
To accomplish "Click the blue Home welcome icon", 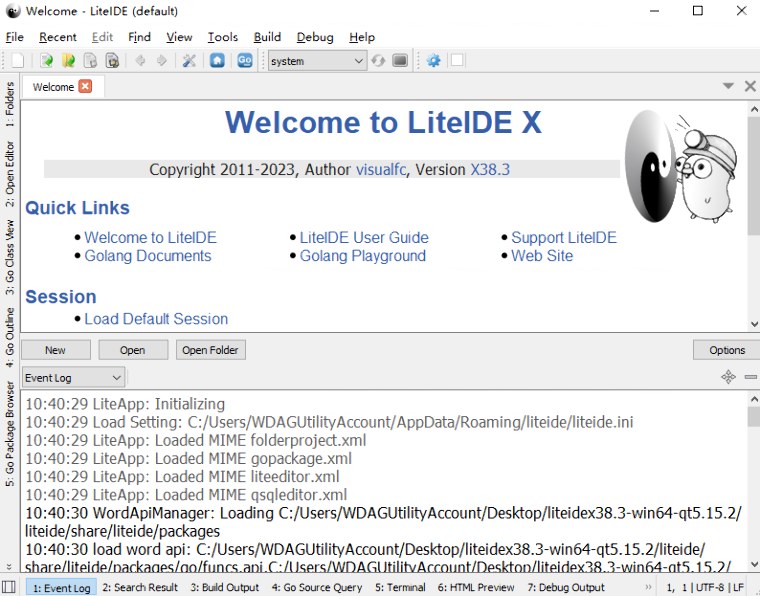I will pyautogui.click(x=217, y=61).
